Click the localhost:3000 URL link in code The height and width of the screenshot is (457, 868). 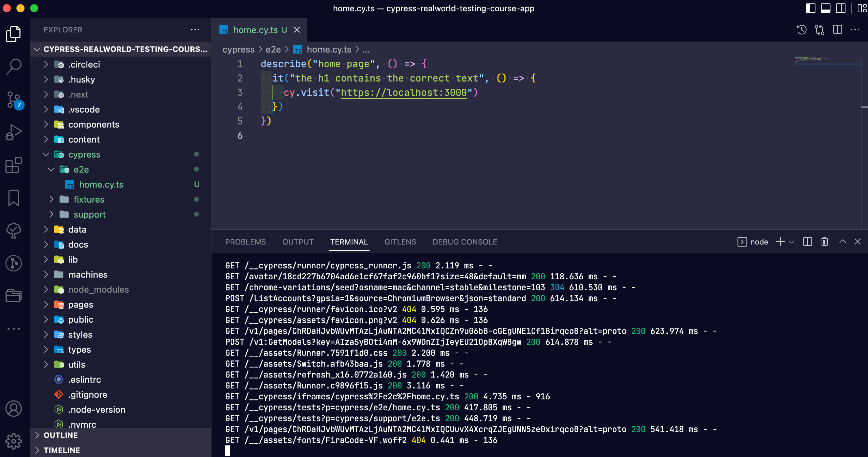[x=404, y=92]
